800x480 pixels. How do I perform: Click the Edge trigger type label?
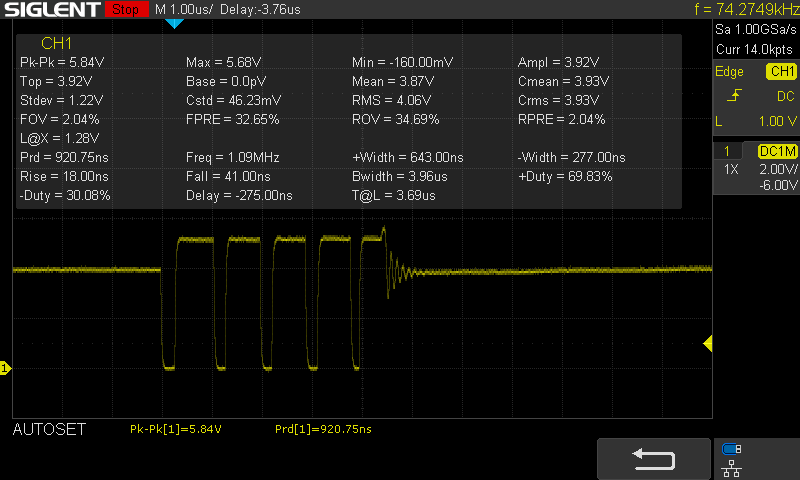click(729, 71)
